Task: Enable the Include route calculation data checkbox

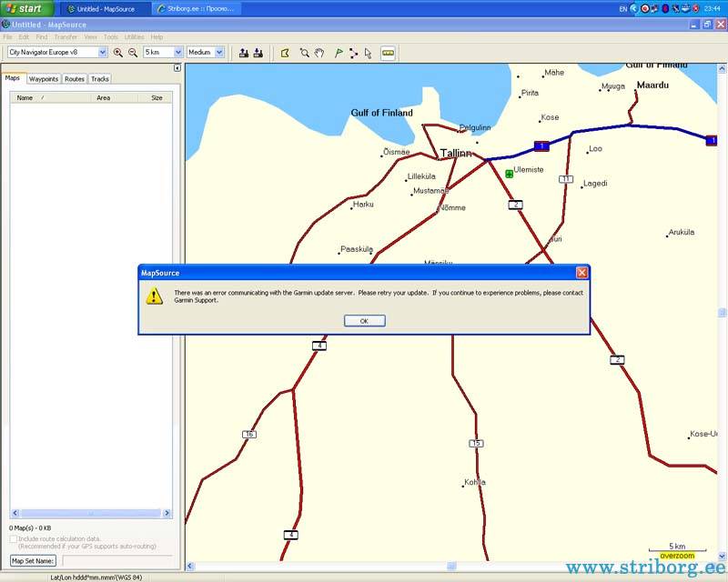Action: [13, 539]
